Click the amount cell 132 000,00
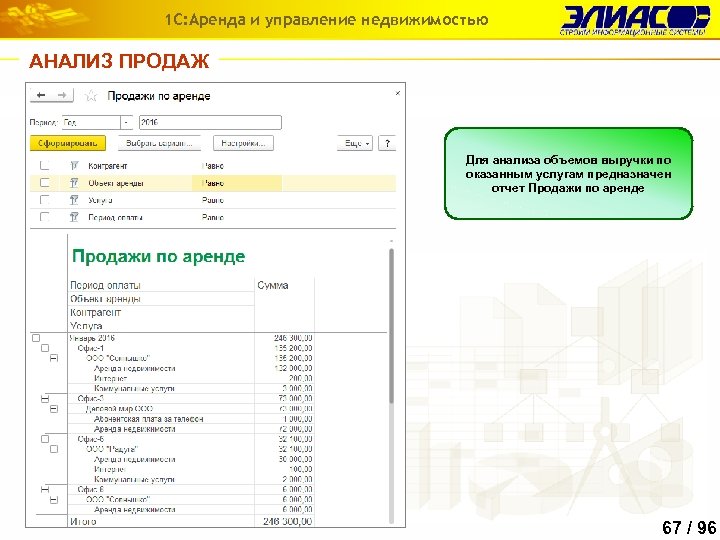 [293, 368]
